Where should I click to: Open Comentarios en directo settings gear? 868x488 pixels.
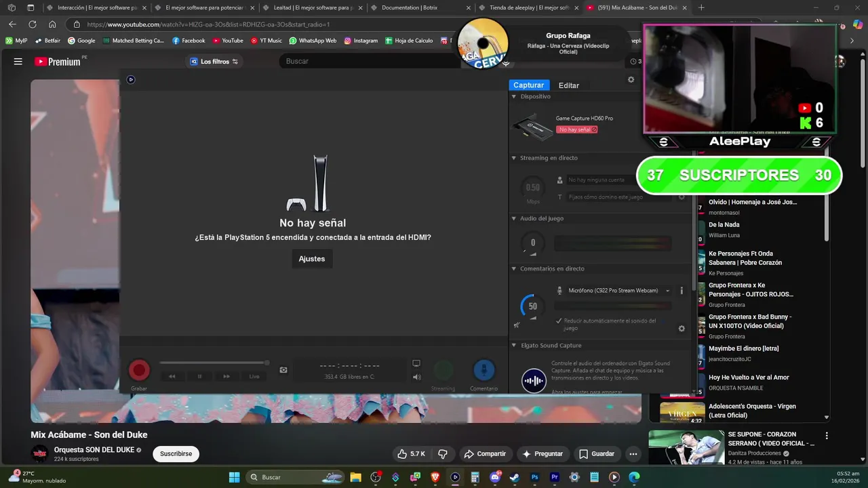[x=682, y=329]
